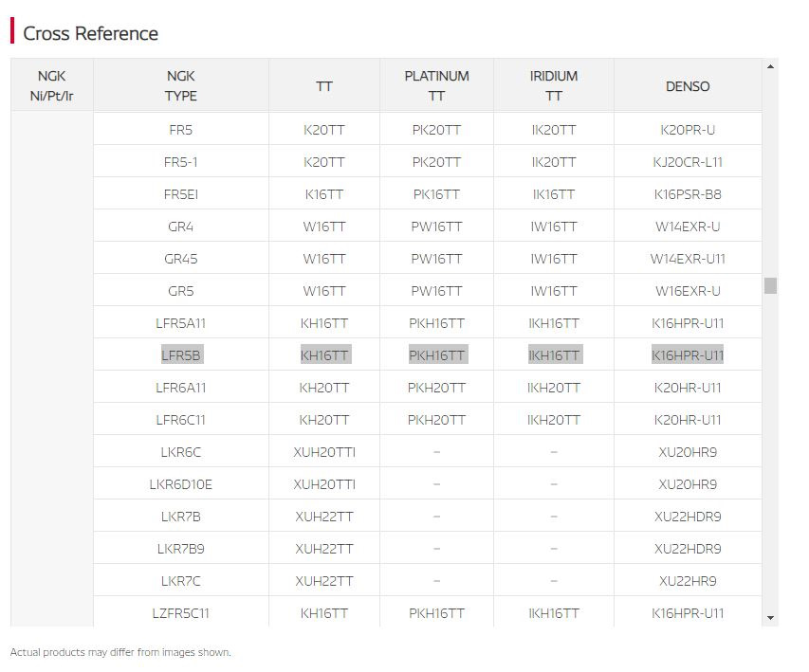
Task: Click the LFR6C11 type cell
Action: coord(181,420)
